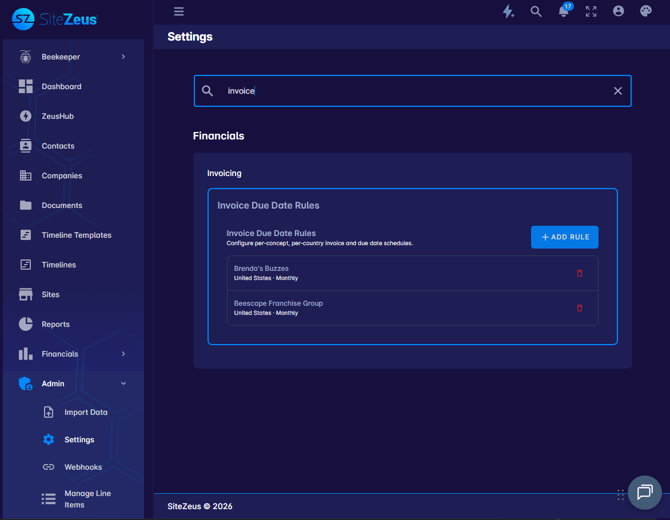The height and width of the screenshot is (520, 670).
Task: Open Webhooks under Admin
Action: (x=85, y=467)
